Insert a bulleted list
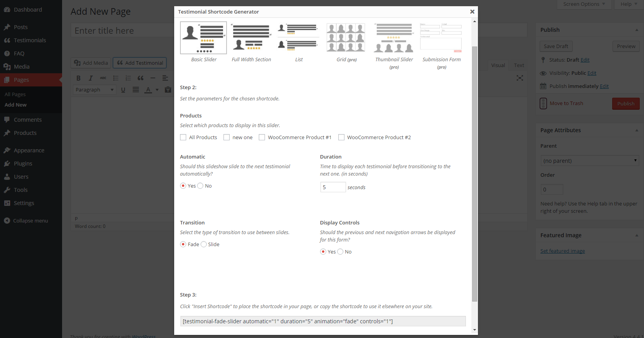The width and height of the screenshot is (644, 338). (116, 78)
